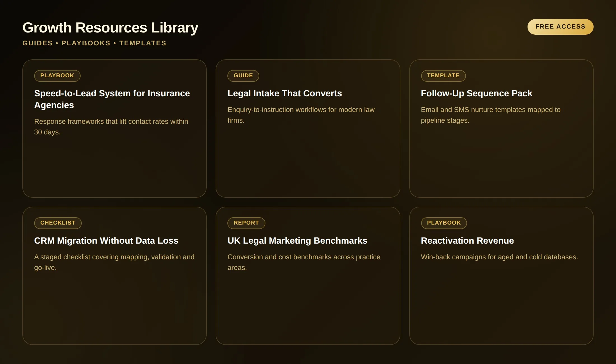Open the Follow-Up Sequence Pack card
This screenshot has height=364, width=616.
[x=501, y=129]
